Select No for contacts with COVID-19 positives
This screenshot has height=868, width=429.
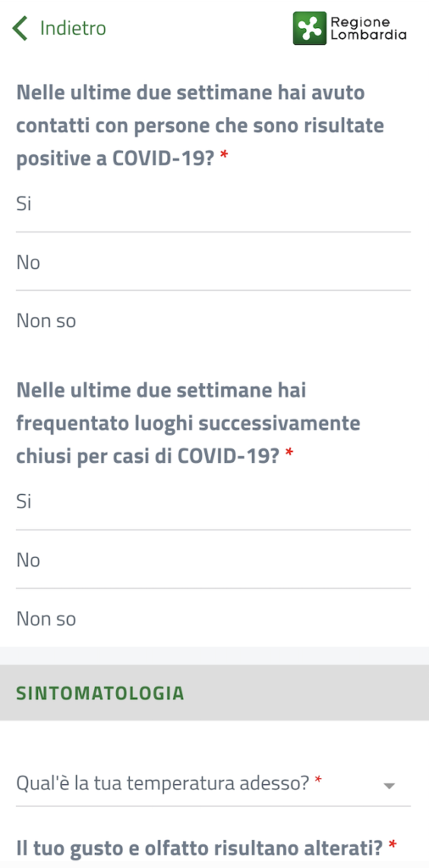coord(213,262)
